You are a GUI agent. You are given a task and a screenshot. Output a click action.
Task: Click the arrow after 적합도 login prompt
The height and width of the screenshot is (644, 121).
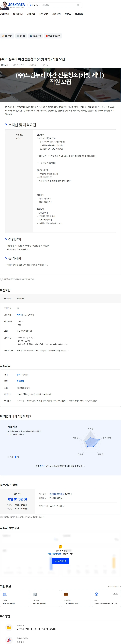point(84,466)
